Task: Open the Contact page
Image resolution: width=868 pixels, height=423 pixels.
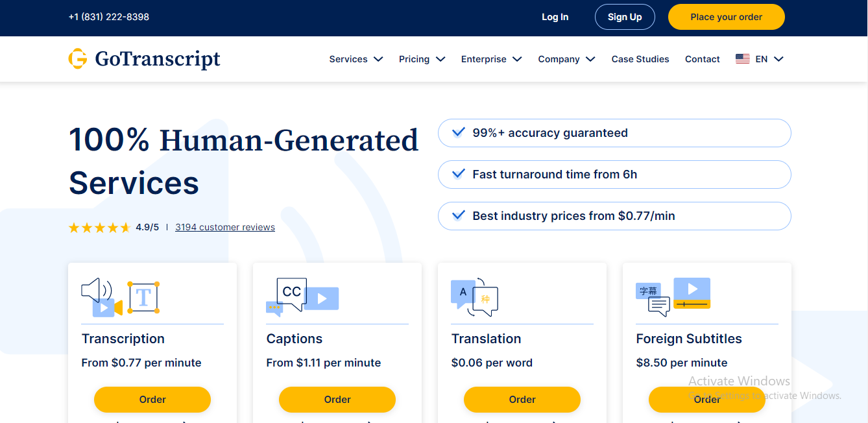Action: [x=703, y=59]
